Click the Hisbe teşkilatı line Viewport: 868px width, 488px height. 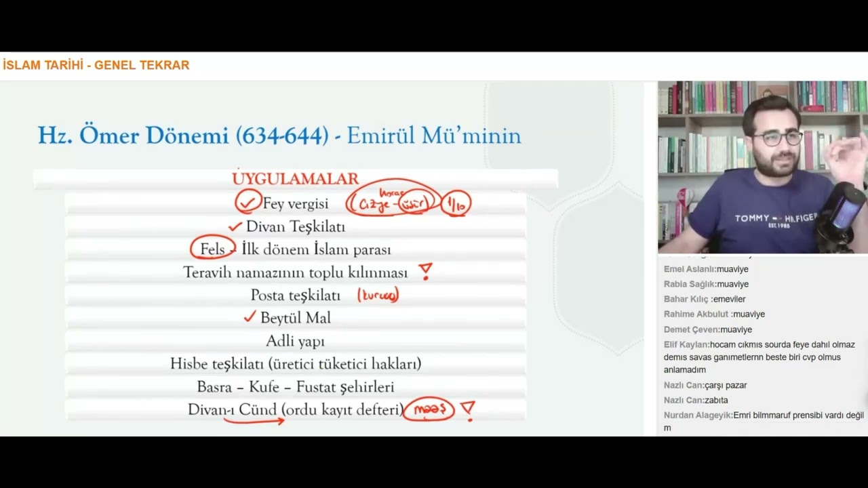(296, 364)
